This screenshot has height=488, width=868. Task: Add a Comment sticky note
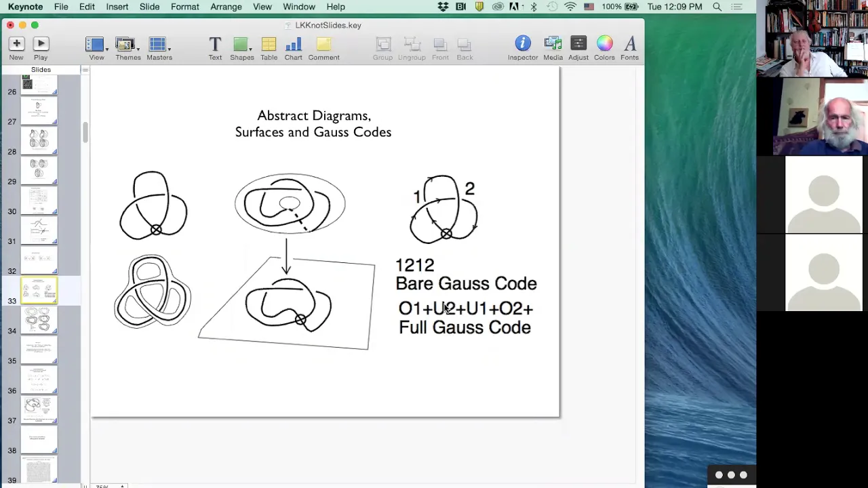coord(323,48)
